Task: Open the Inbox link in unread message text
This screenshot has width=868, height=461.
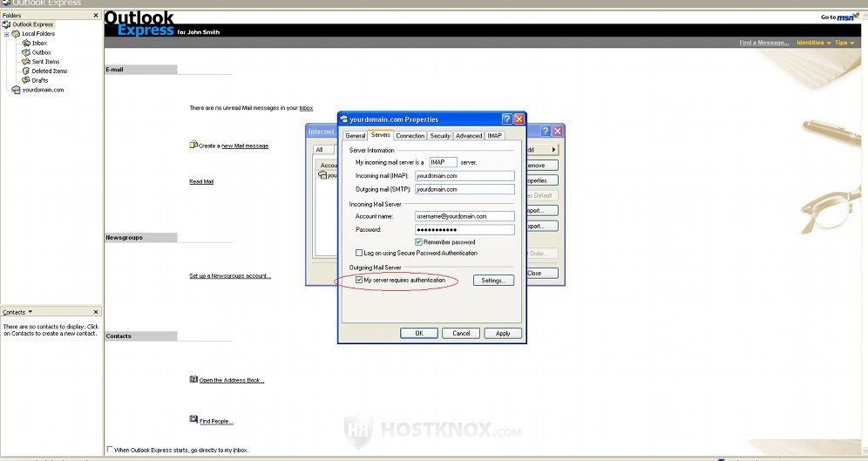Action: tap(306, 108)
